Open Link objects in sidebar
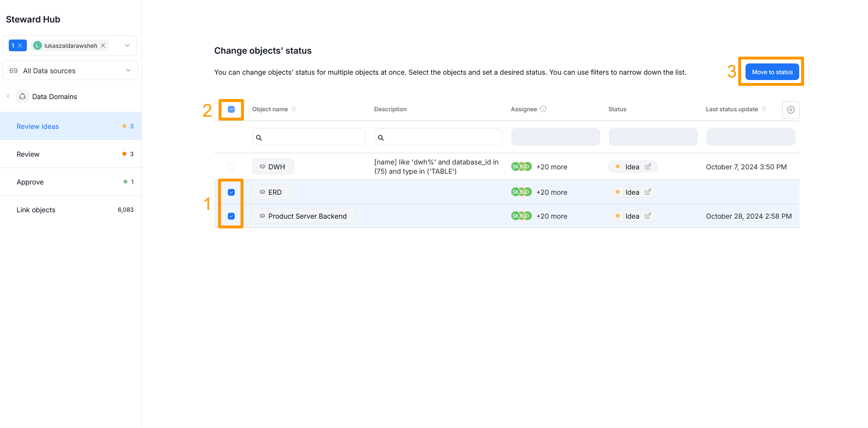This screenshot has width=868, height=428. point(36,210)
